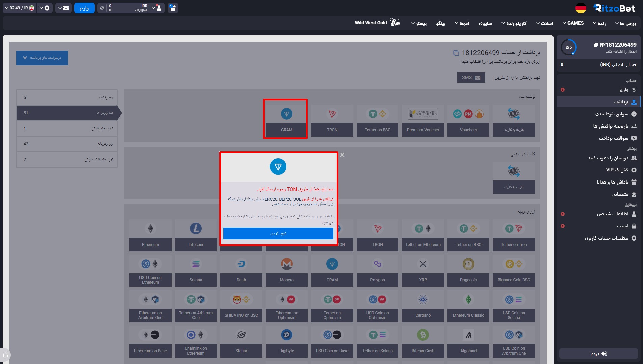This screenshot has height=364, width=643.
Task: Open the GAMES menu dropdown
Action: pyautogui.click(x=573, y=23)
